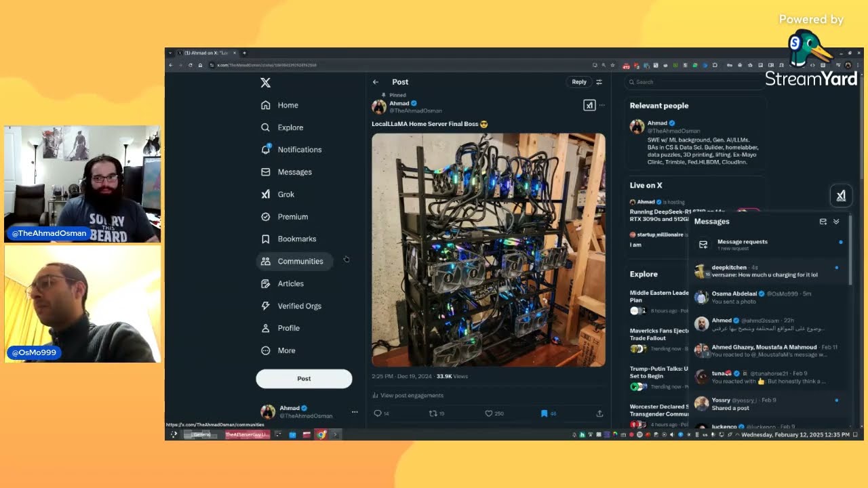Screen dimensions: 868x488
Task: Click the Profile person icon
Action: (266, 329)
